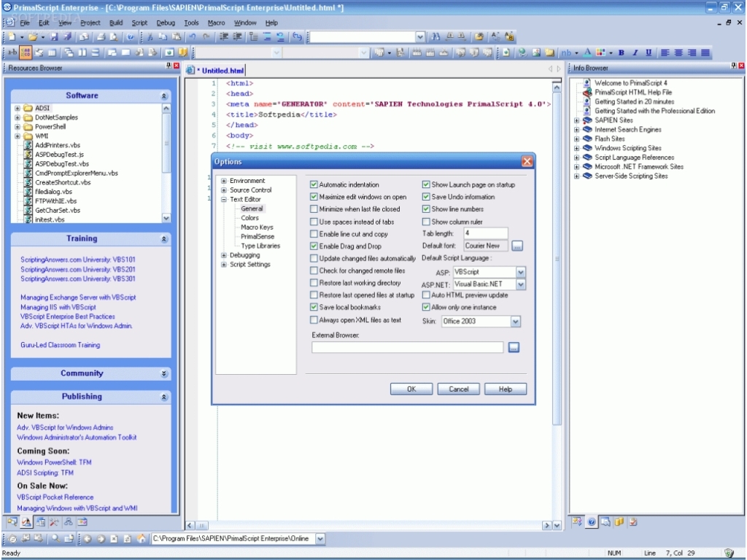
Task: Click the External Browser text field
Action: tap(407, 348)
